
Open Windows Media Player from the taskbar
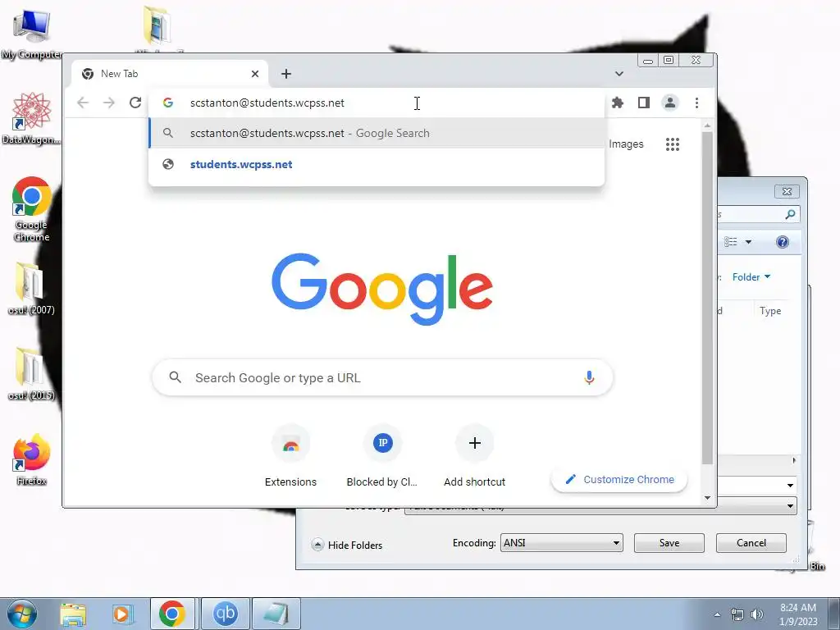click(121, 614)
